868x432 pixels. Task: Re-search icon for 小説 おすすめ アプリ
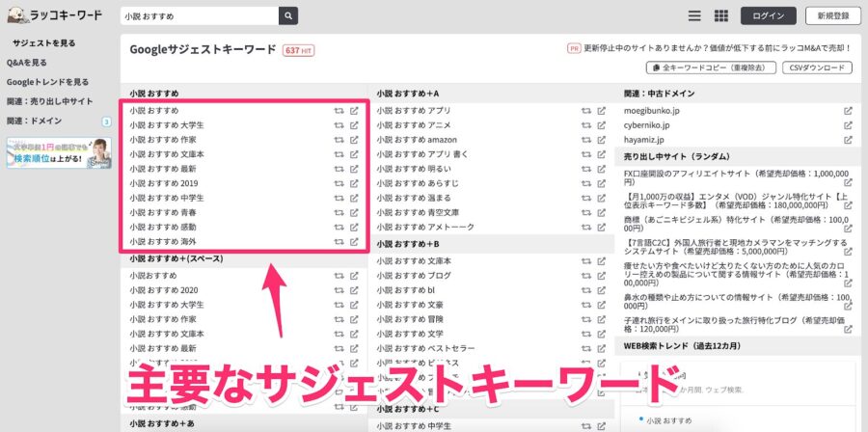click(586, 111)
